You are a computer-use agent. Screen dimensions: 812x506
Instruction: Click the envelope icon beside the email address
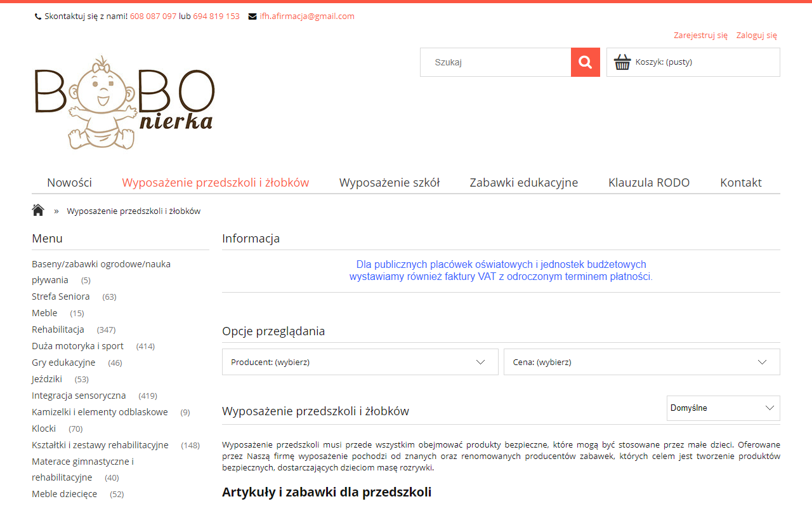(252, 17)
